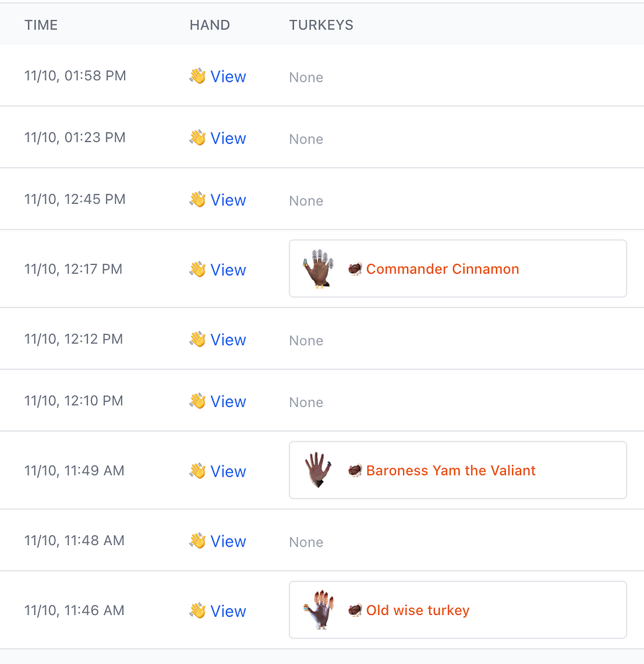This screenshot has width=644, height=664.
Task: Click waving hand icon in 01:58 PM row
Action: click(x=197, y=76)
